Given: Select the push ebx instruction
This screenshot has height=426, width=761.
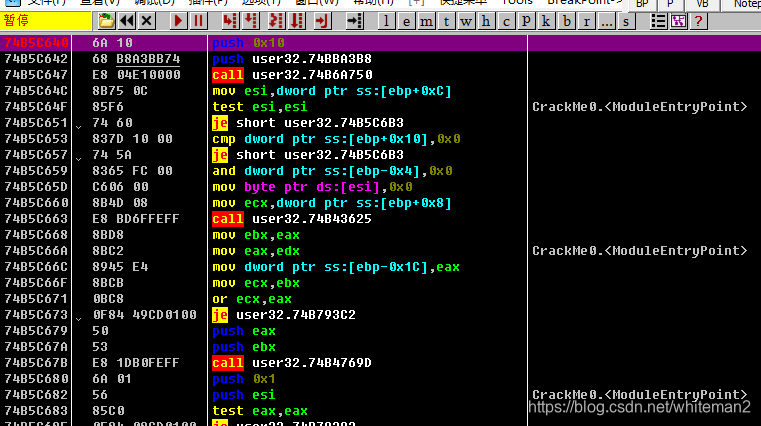Looking at the screenshot, I should coord(244,347).
